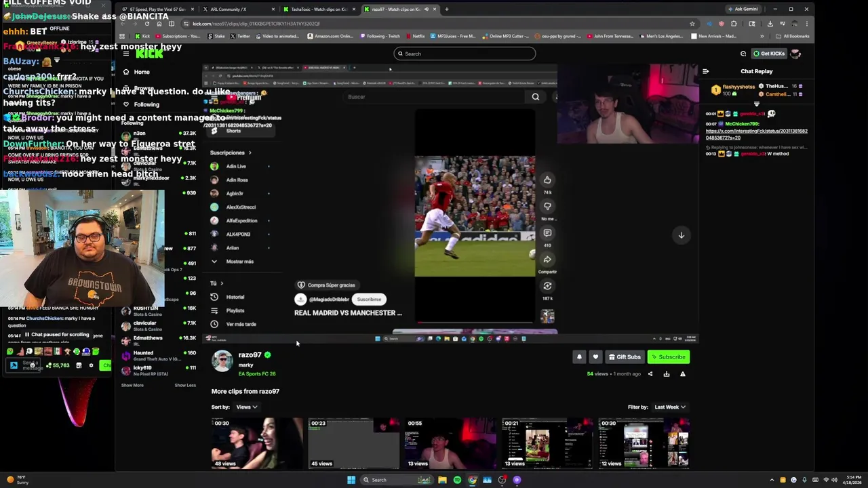Click the Subscribe button

pos(669,357)
